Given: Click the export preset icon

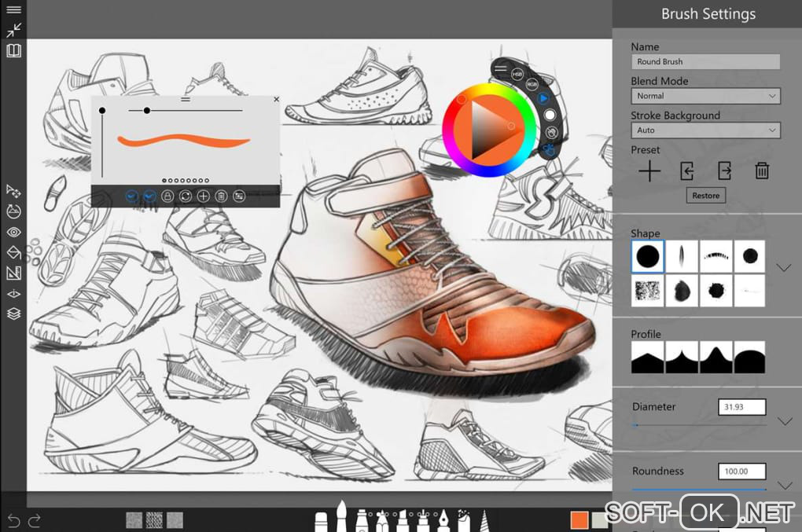Looking at the screenshot, I should point(724,171).
